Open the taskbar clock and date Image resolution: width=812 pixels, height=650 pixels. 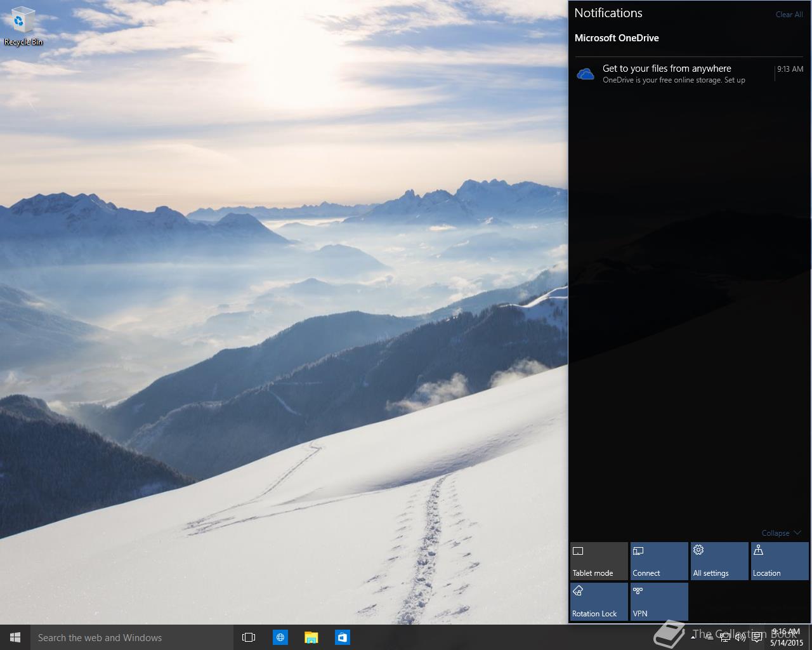[786, 637]
